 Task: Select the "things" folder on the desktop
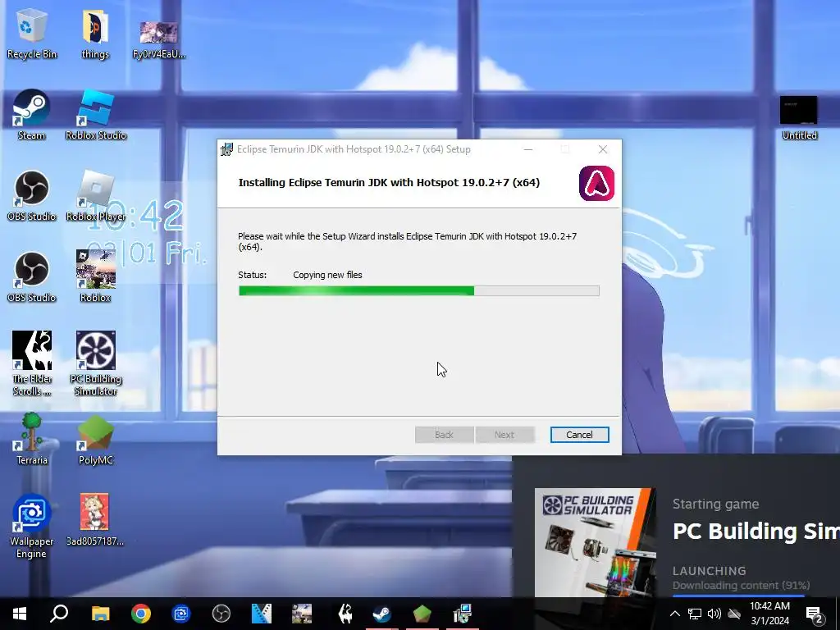click(95, 33)
